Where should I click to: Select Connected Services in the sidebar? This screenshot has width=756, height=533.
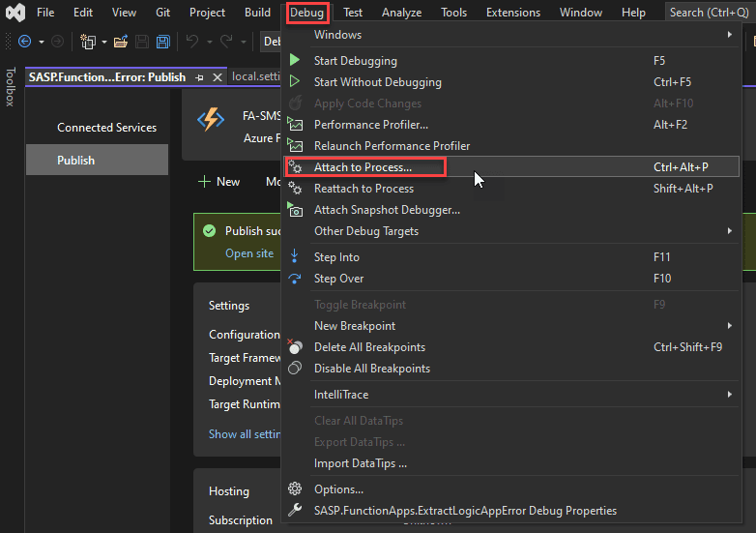point(106,128)
